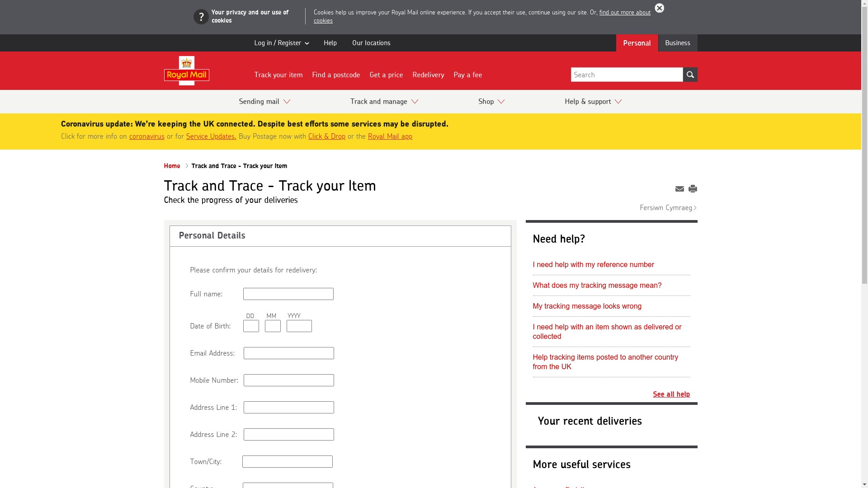Expand the Log in / Register dropdown
The height and width of the screenshot is (488, 868).
click(281, 42)
